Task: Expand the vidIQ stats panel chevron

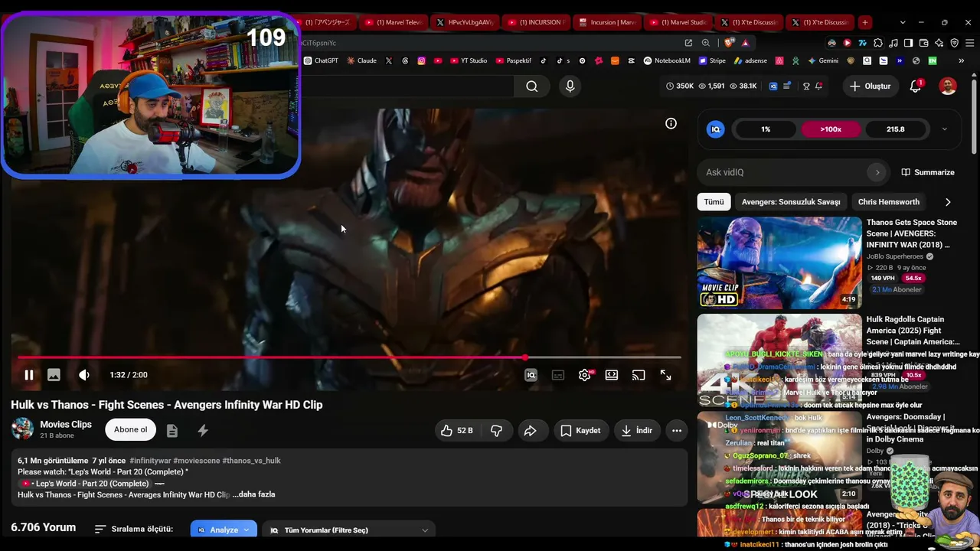Action: (x=944, y=129)
